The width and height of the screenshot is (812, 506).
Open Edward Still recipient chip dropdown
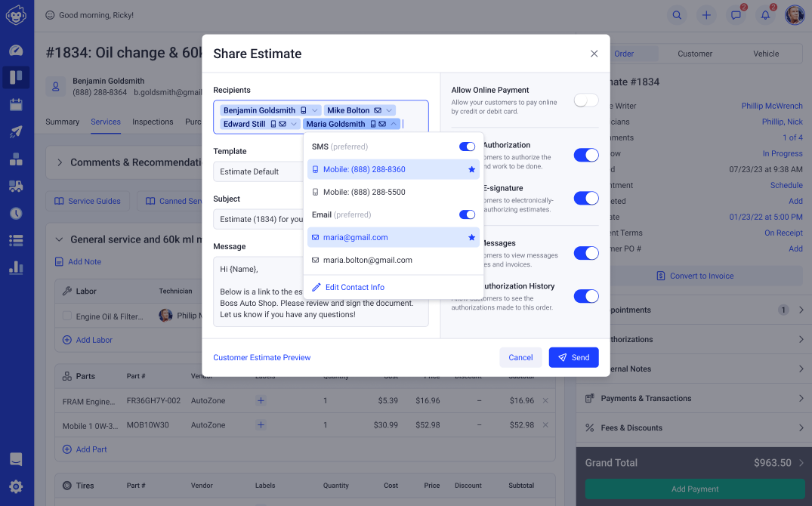pyautogui.click(x=294, y=124)
